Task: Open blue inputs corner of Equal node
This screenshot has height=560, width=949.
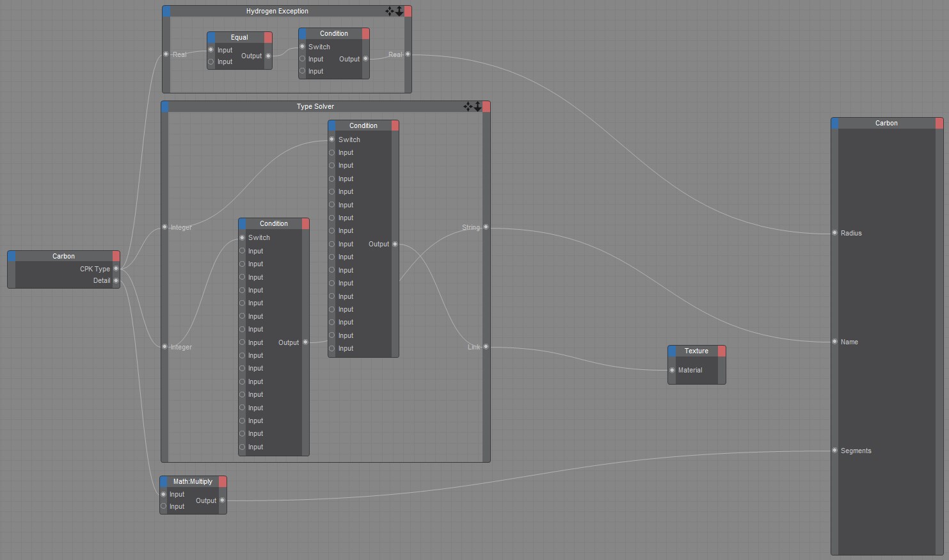Action: [211, 37]
